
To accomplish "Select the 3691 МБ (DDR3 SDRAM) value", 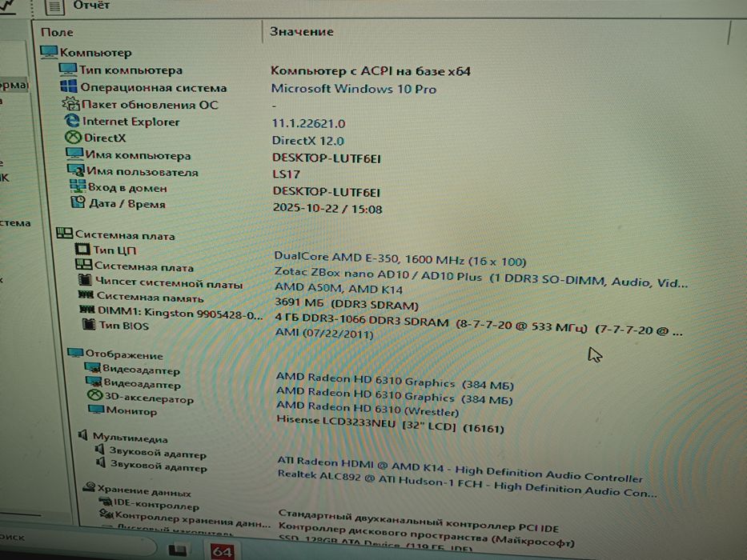I will coord(347,303).
